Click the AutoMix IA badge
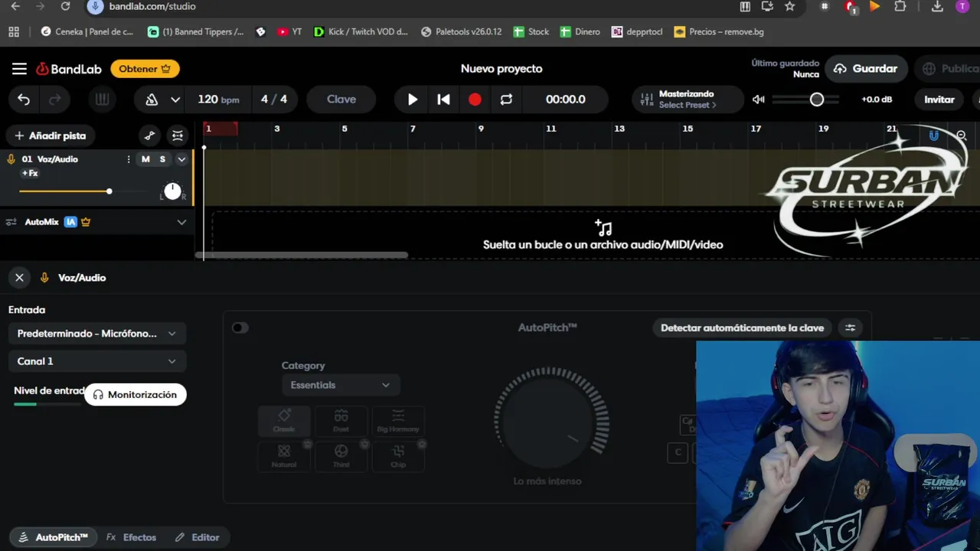 coord(70,222)
